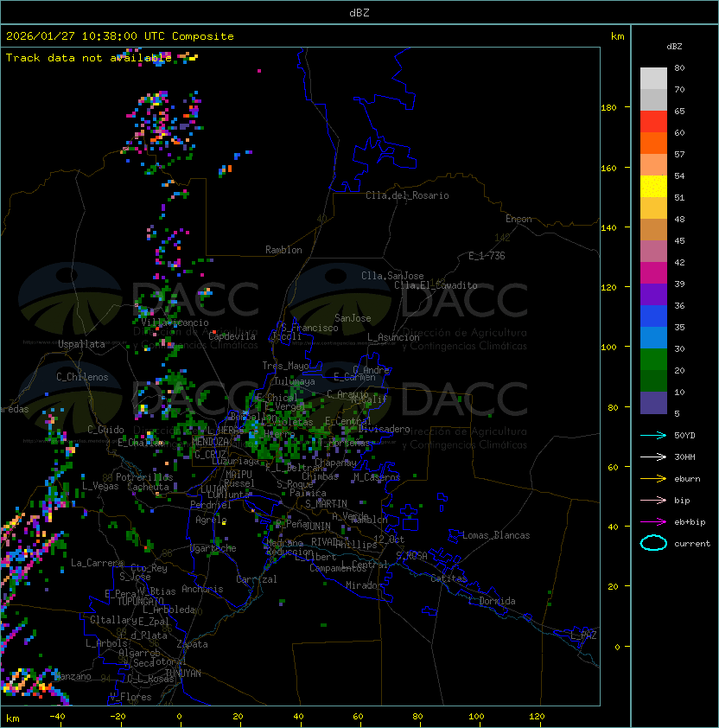The width and height of the screenshot is (719, 728).
Task: Click the 'Carrizal' map label
Action: (x=257, y=579)
